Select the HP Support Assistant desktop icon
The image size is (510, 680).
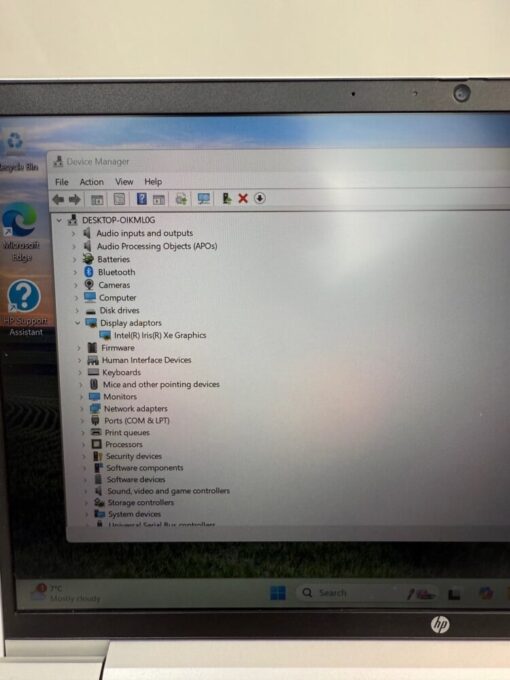[x=25, y=308]
